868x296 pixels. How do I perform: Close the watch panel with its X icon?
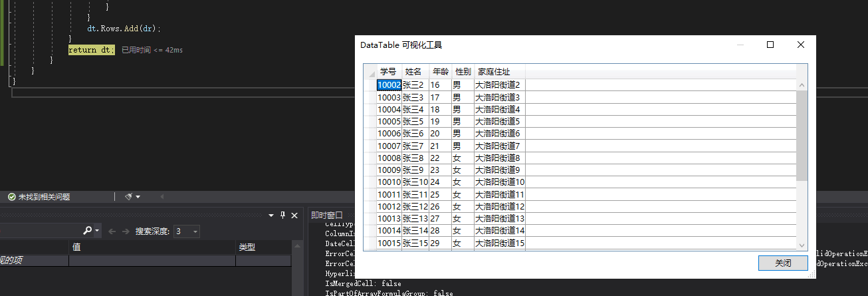point(294,215)
